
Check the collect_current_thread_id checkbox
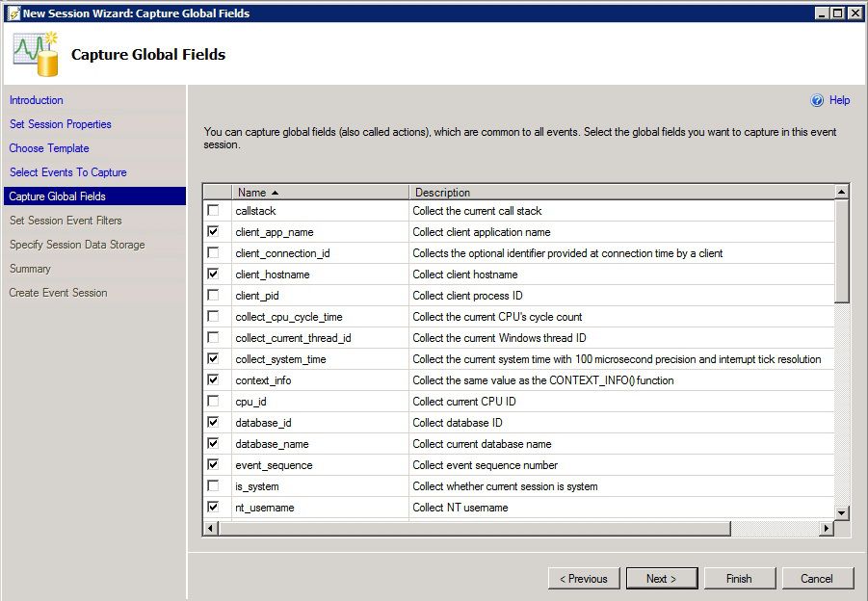(x=213, y=337)
